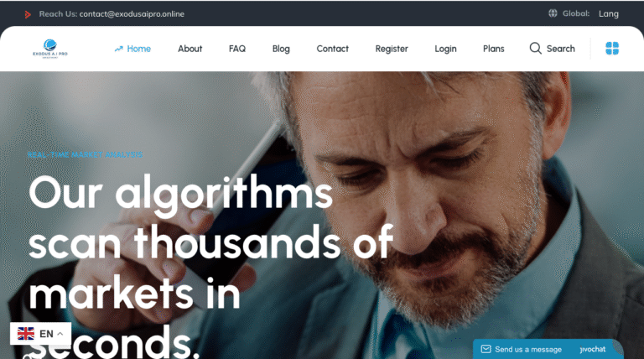Click the magnifying glass search icon
This screenshot has width=644, height=359.
pos(535,49)
